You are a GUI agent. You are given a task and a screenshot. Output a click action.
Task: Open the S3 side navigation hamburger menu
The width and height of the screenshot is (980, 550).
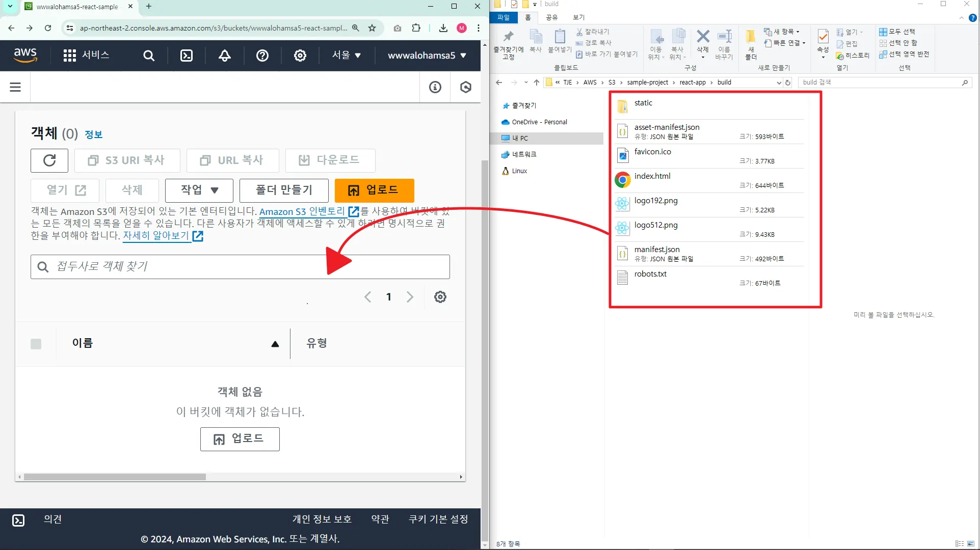click(15, 87)
